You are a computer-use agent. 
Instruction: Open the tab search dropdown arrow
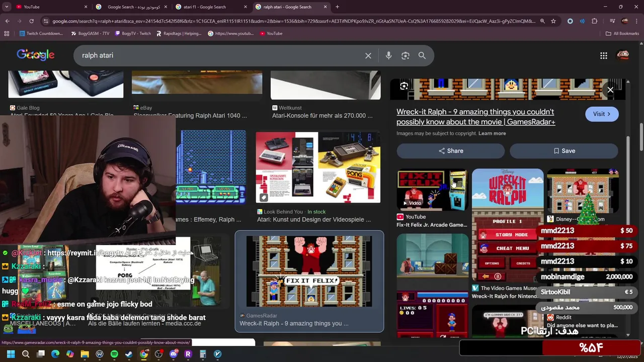pos(7,7)
